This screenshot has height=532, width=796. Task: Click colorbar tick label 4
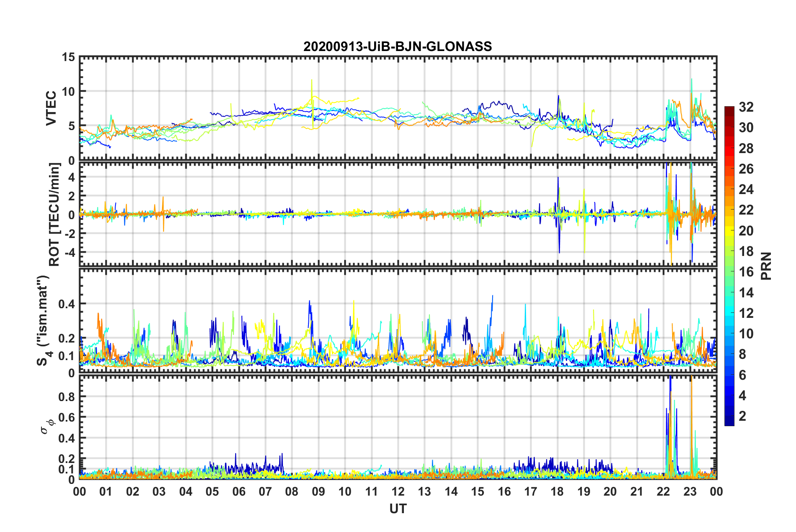(x=742, y=396)
